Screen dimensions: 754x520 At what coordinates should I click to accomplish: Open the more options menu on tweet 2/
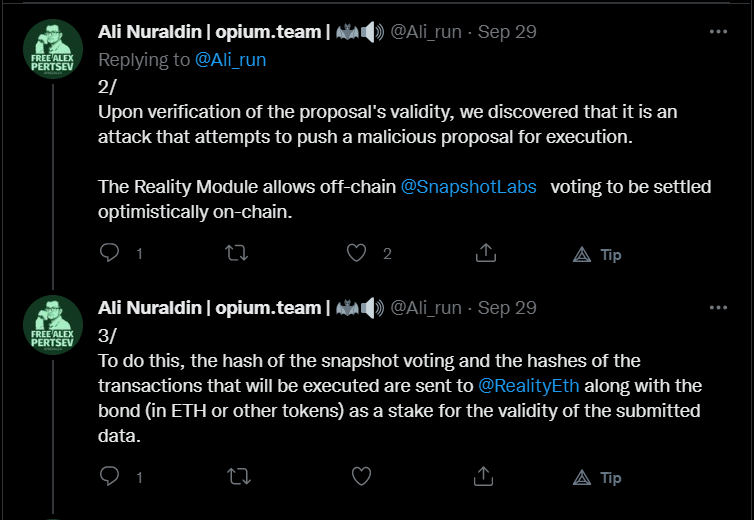click(718, 32)
